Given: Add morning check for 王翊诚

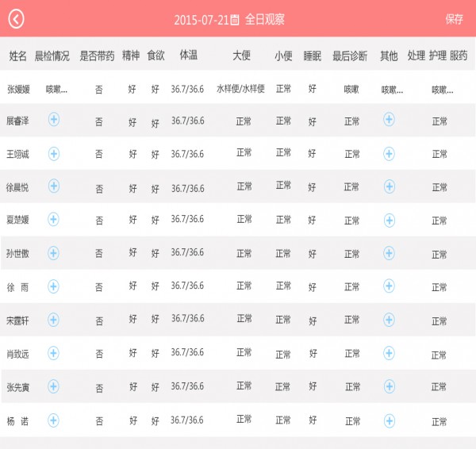Looking at the screenshot, I should [54, 153].
